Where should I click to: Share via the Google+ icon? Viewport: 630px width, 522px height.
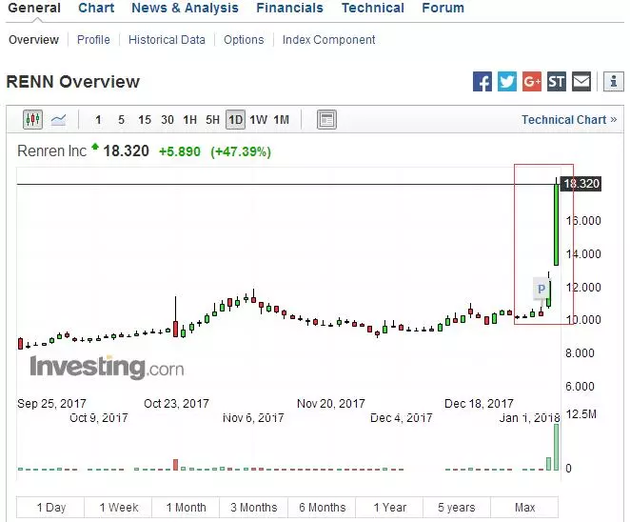[x=532, y=82]
